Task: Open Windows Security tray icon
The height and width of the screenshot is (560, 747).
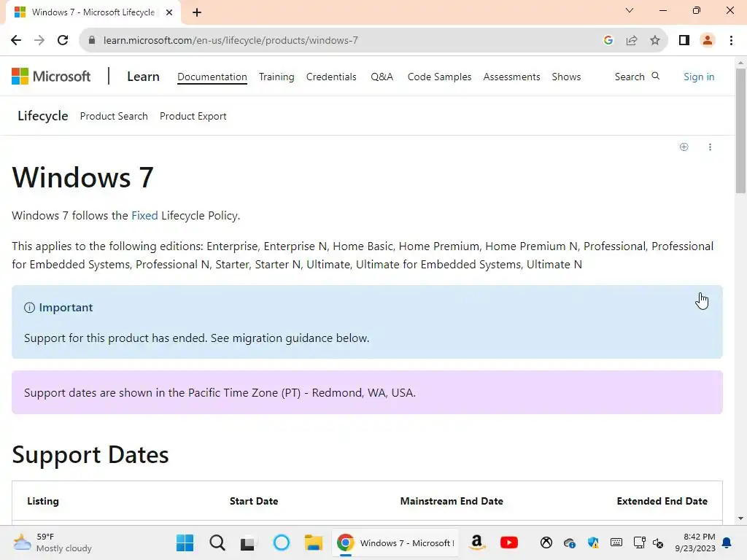Action: 592,542
